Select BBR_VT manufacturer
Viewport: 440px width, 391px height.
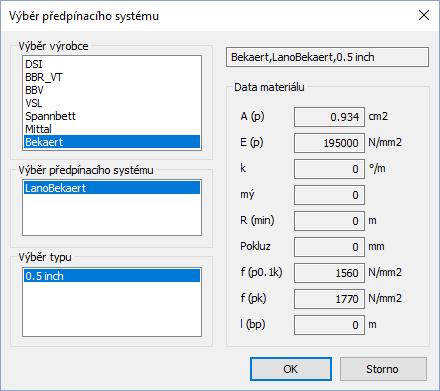click(112, 77)
